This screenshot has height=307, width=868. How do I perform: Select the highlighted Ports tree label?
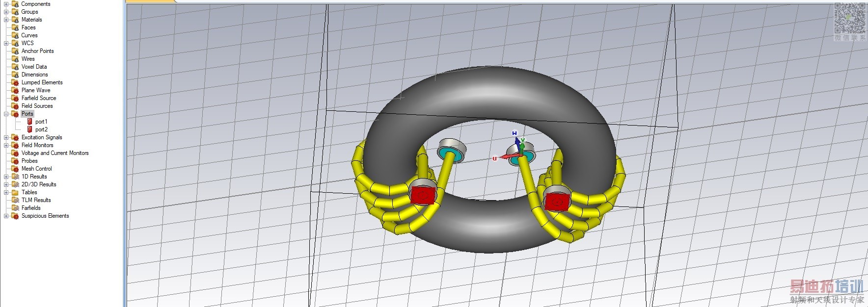[x=27, y=114]
